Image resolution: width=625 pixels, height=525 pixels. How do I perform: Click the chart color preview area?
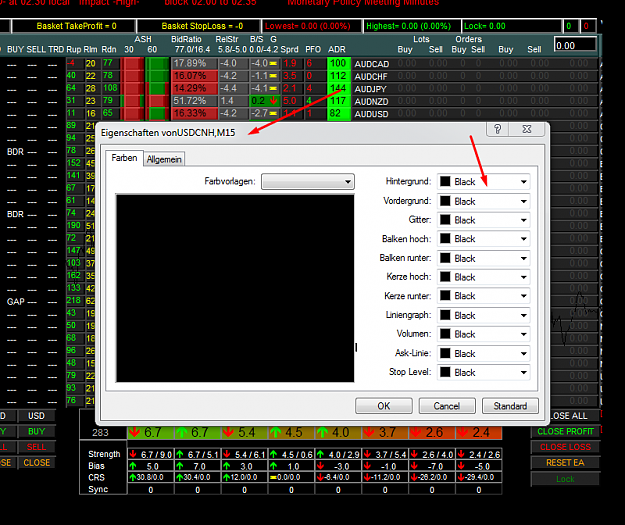coord(235,288)
